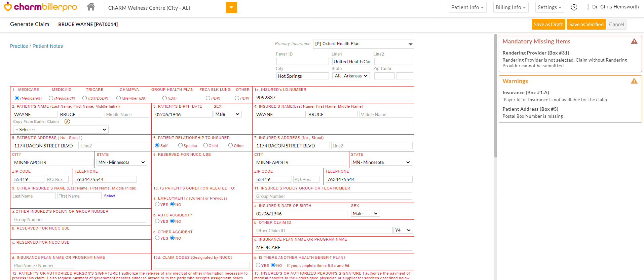Click Save as Verified button
This screenshot has height=280, width=644.
(586, 24)
